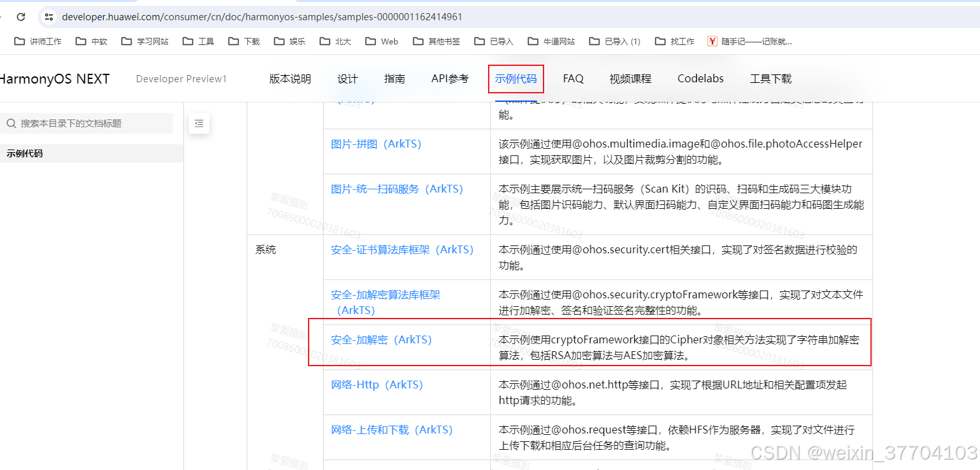The image size is (980, 470).
Task: Open the 其他书签 bookmark folder
Action: (x=436, y=41)
